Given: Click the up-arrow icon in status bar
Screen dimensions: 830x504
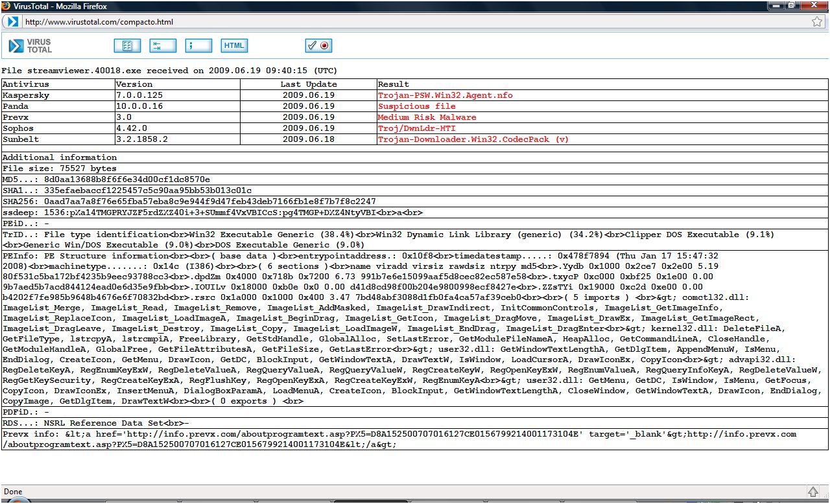Looking at the screenshot, I should point(812,492).
